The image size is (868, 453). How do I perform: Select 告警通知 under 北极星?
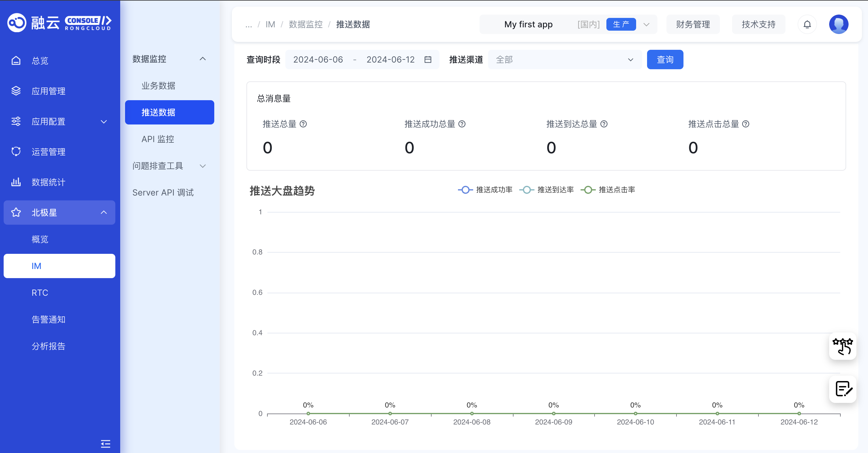(59, 319)
